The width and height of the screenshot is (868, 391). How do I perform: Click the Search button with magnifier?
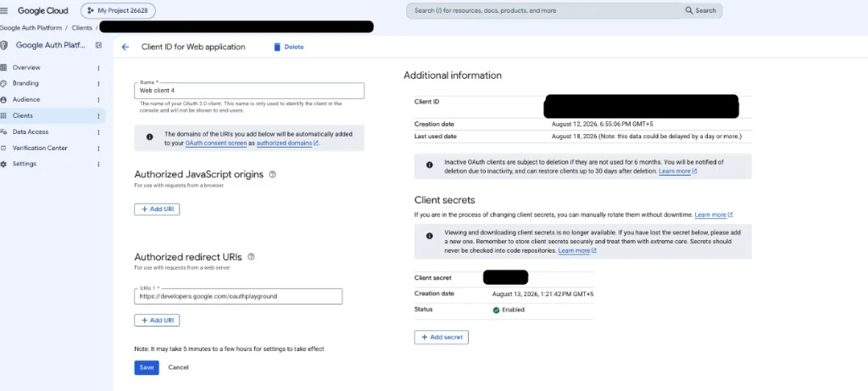click(x=701, y=10)
